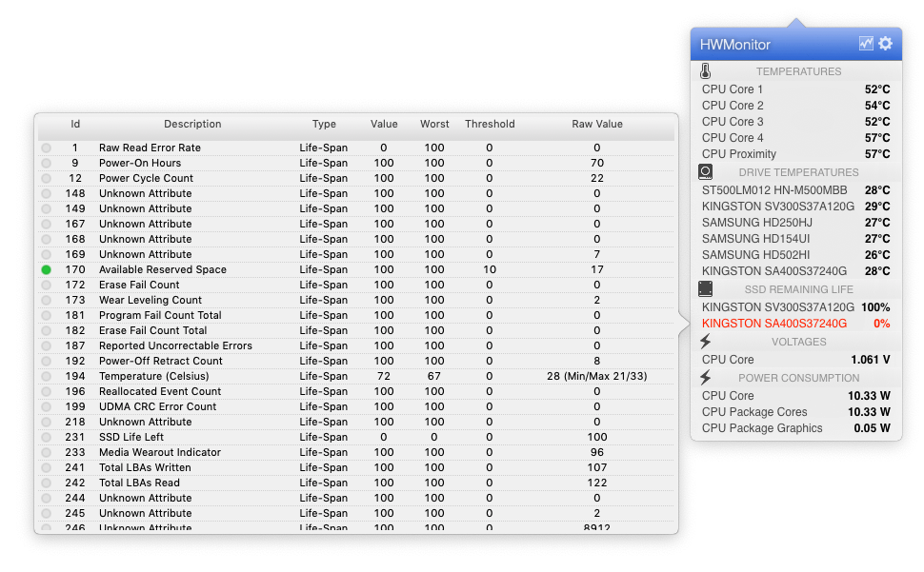Click the green status dot for Available Reserved Space

pyautogui.click(x=46, y=269)
